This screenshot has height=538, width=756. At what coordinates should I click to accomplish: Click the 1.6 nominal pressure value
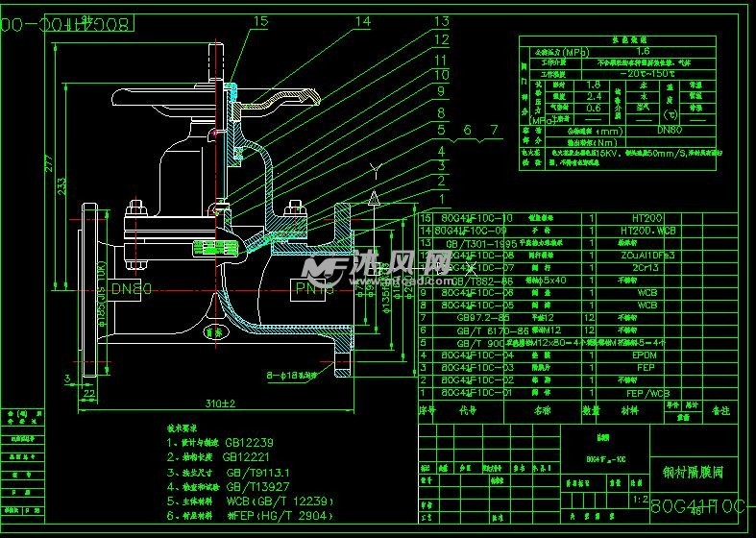click(643, 51)
